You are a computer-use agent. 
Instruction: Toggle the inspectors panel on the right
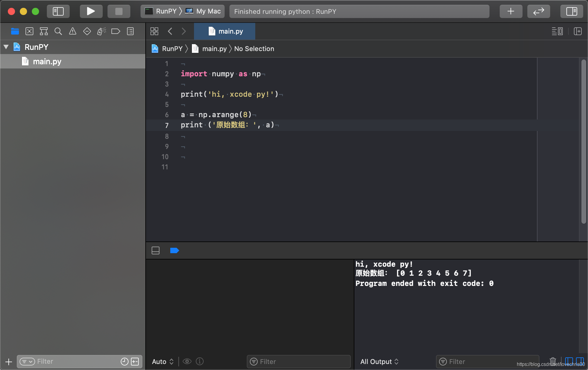point(571,11)
